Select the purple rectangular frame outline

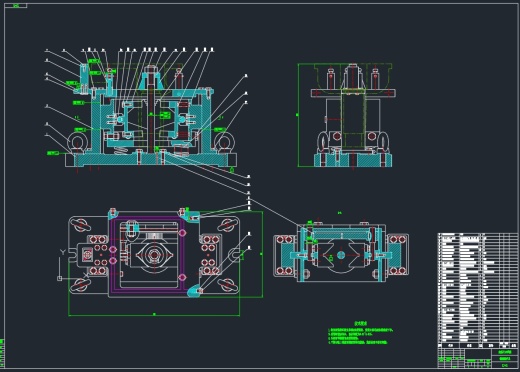148,255
